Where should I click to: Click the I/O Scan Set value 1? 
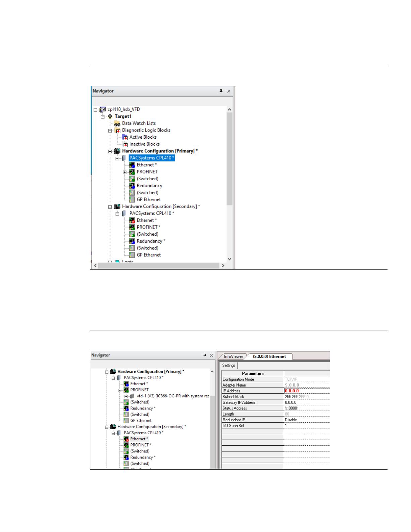click(286, 426)
